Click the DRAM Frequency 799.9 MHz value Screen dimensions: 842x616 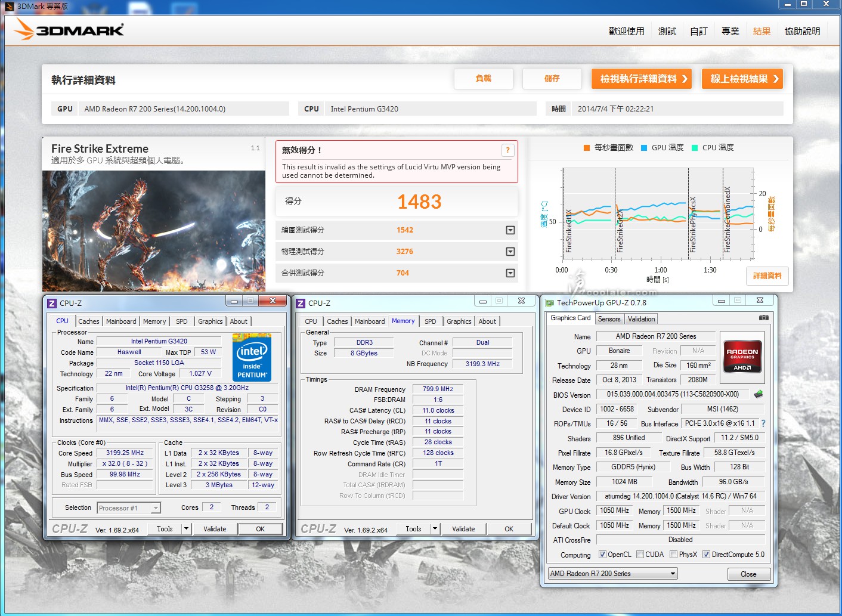click(438, 389)
